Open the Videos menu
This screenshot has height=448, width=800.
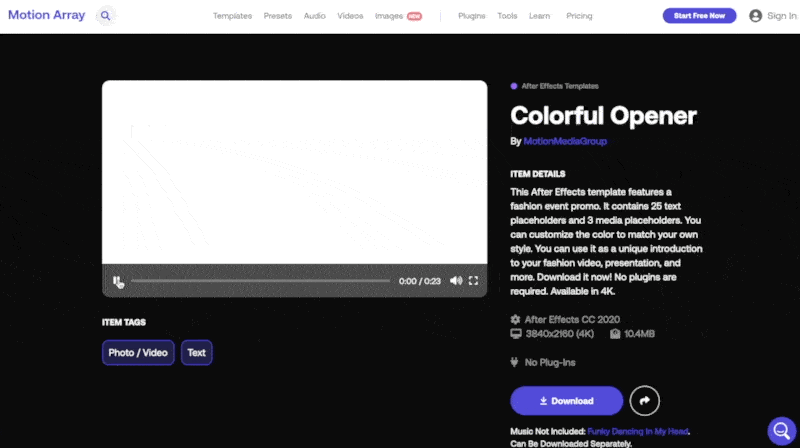point(350,16)
